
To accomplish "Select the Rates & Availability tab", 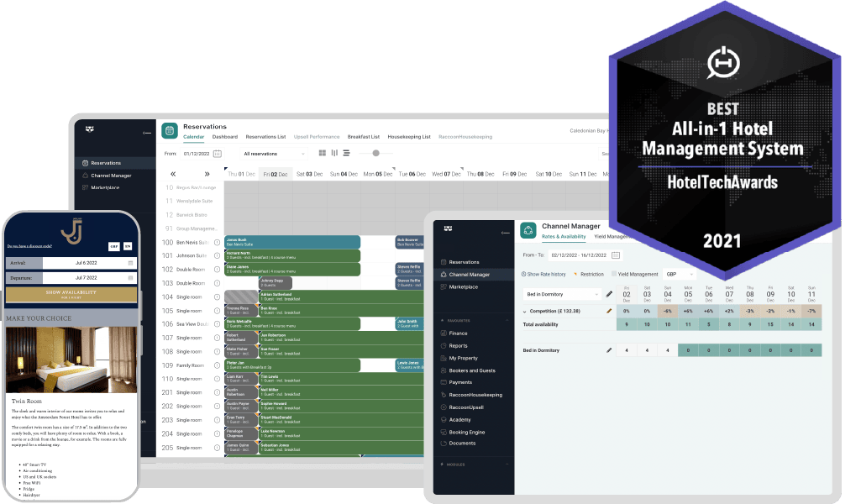I will (x=564, y=237).
